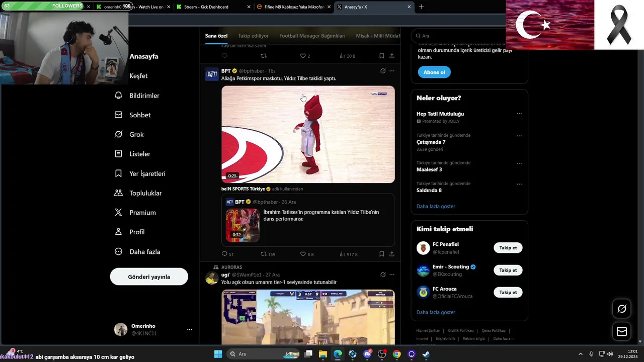
Task: Ask Grok about the BPT post
Action: click(383, 71)
